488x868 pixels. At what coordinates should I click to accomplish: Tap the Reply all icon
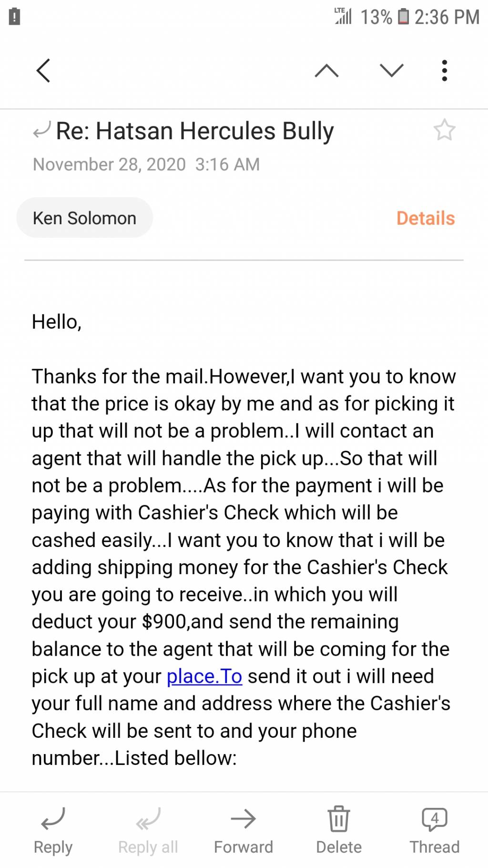click(148, 819)
